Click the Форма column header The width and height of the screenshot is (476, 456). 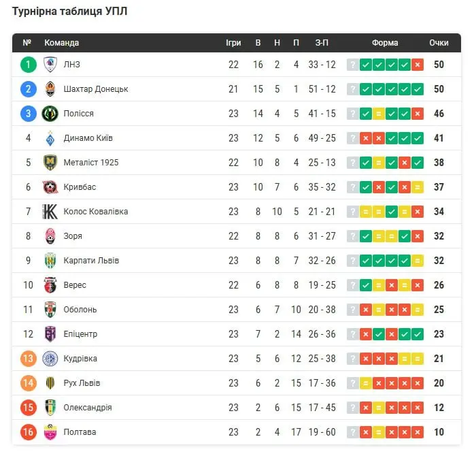(x=385, y=43)
